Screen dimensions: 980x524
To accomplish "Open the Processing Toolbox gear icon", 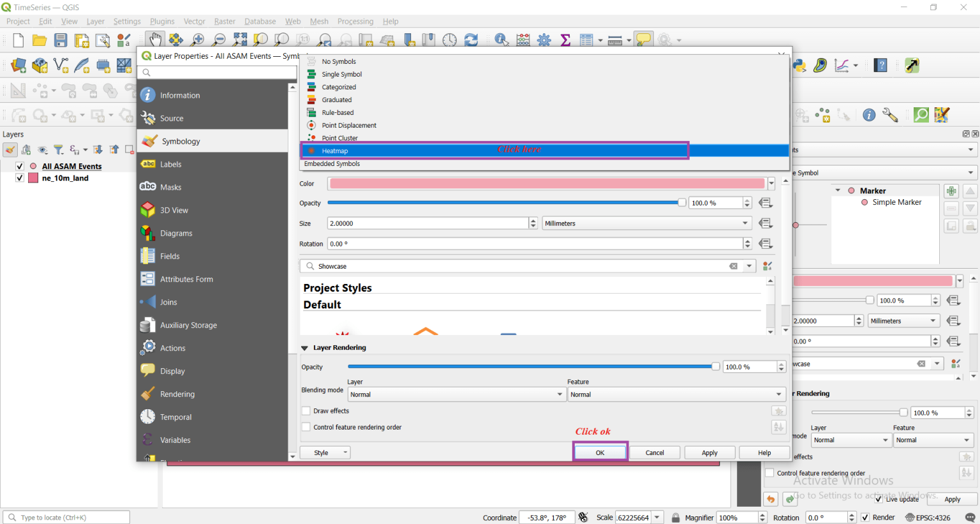I will pos(544,40).
